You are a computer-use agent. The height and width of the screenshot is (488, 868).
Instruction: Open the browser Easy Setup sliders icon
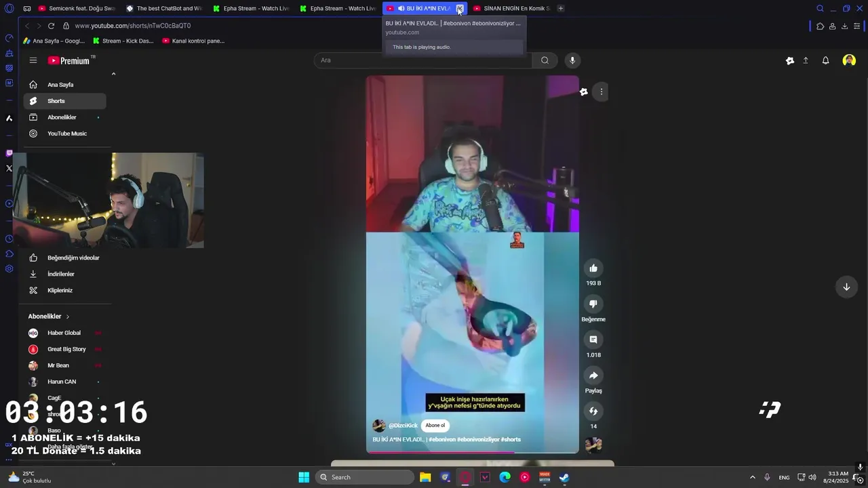(857, 26)
